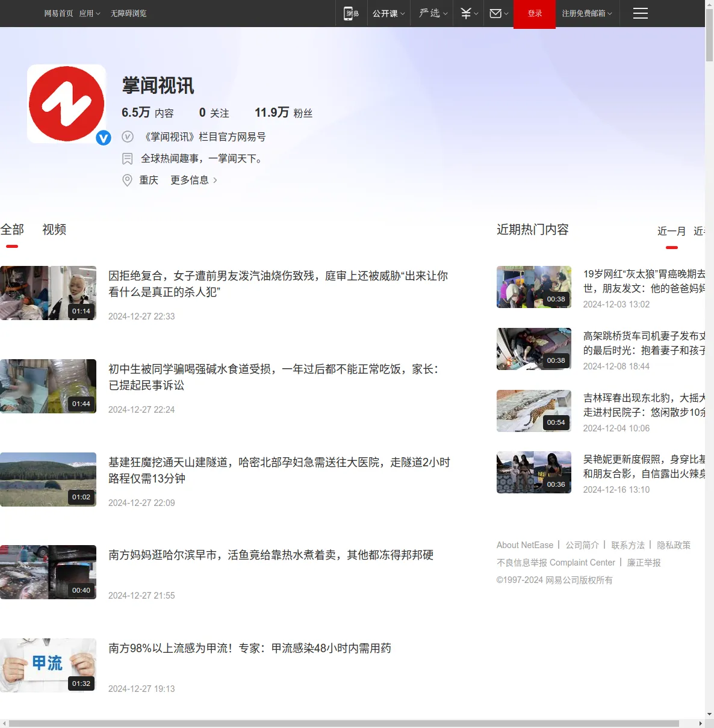Play the 00:36 hot list thumbnail

[534, 472]
